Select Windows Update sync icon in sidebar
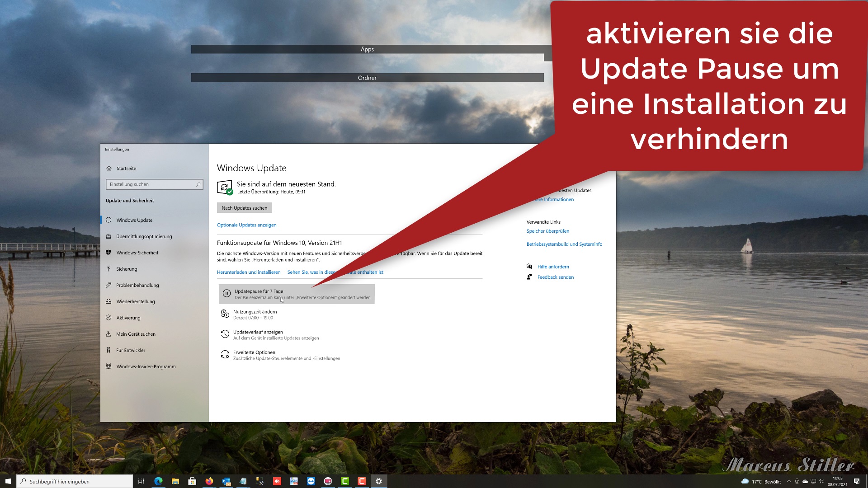 tap(108, 220)
